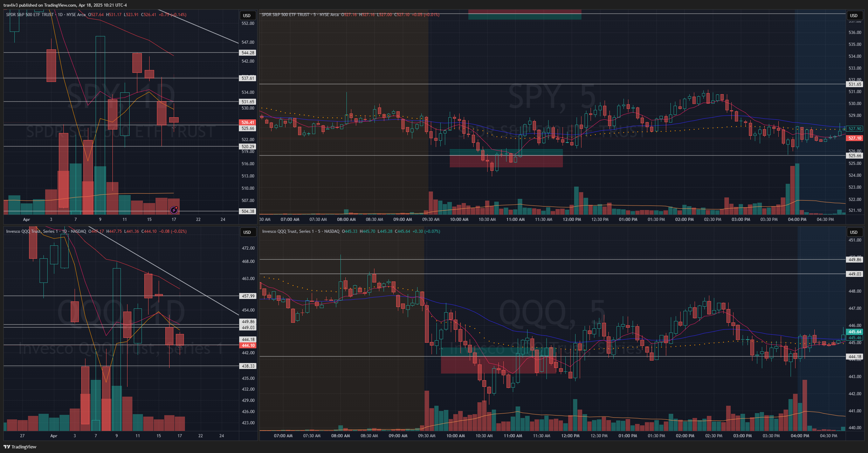Select the 537.61 price level label

248,78
